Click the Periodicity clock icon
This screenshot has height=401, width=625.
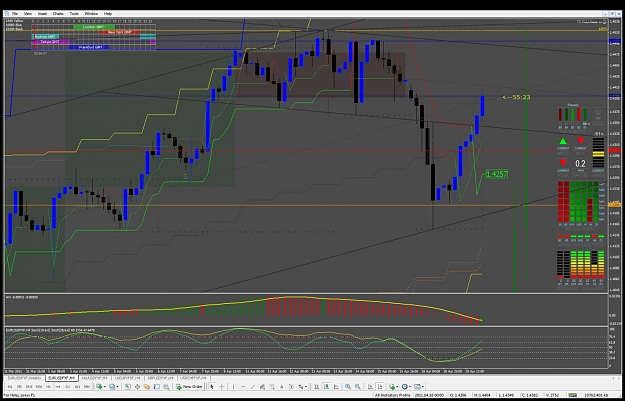pyautogui.click(x=405, y=387)
